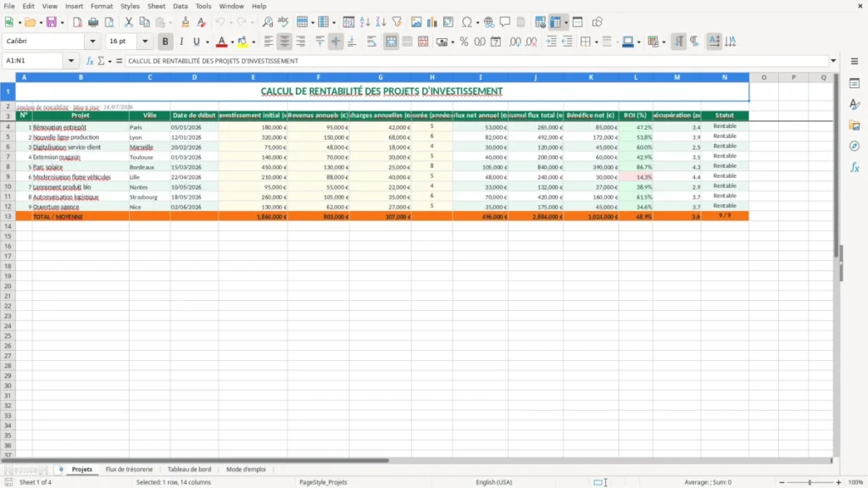This screenshot has height=488, width=868.
Task: Click zoom in plus button
Action: click(x=838, y=482)
